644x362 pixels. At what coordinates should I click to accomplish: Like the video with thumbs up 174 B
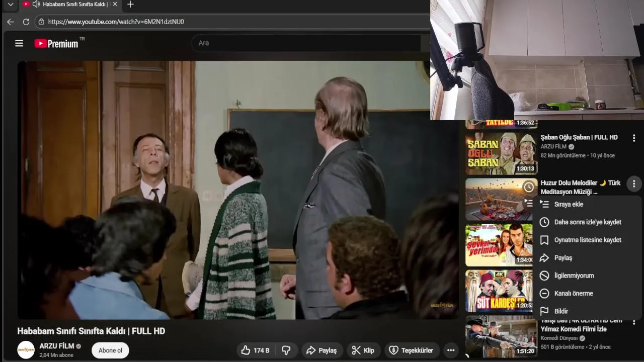point(256,350)
